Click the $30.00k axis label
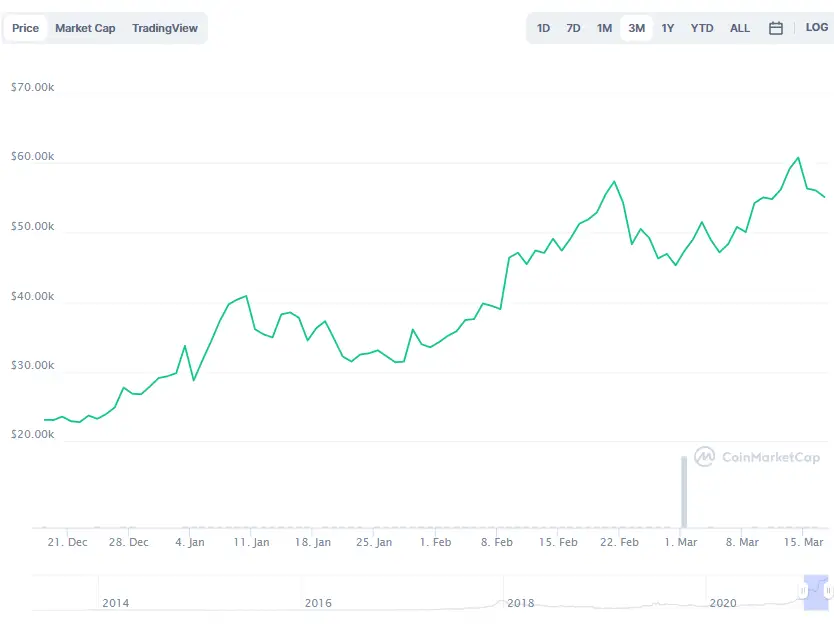 (x=32, y=365)
